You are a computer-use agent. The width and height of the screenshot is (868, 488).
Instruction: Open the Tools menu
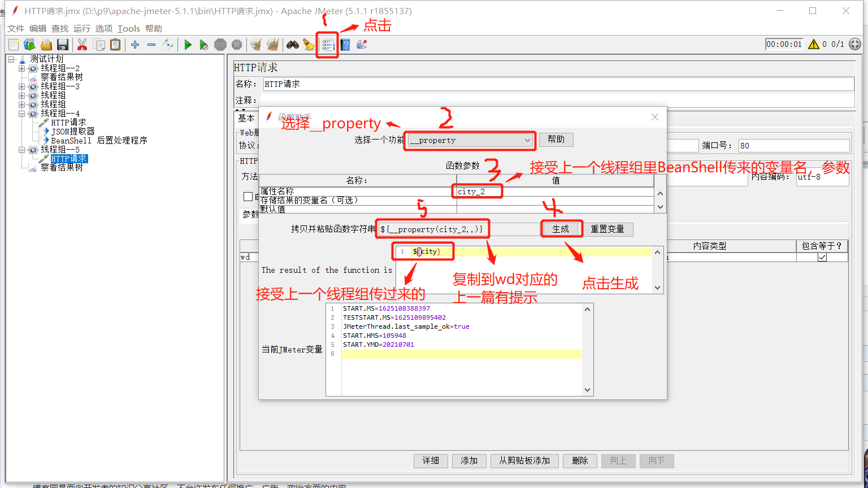tap(129, 29)
